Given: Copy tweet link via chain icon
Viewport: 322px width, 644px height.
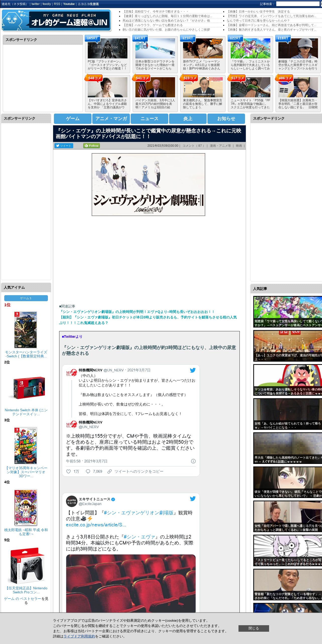Looking at the screenshot, I should coord(109,471).
